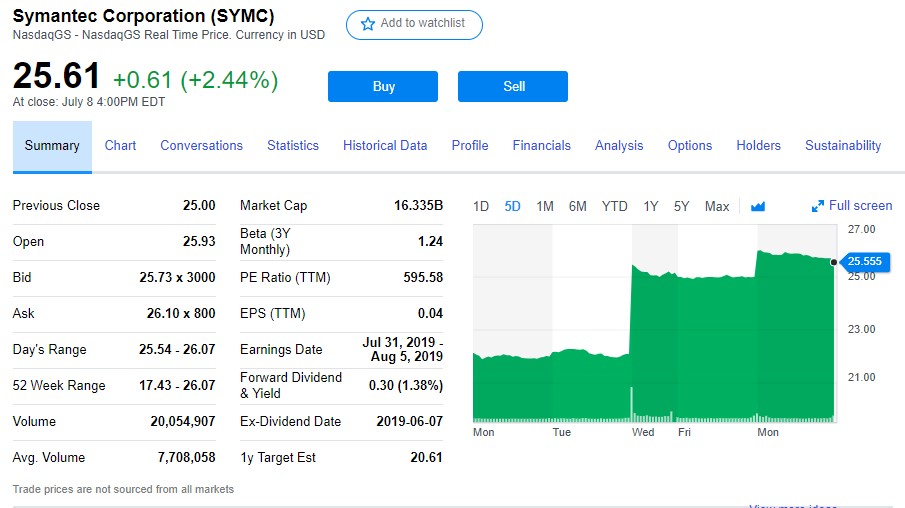Click the Ex-Dividend Date value 2019-06-07
The image size is (905, 508).
pyautogui.click(x=410, y=421)
